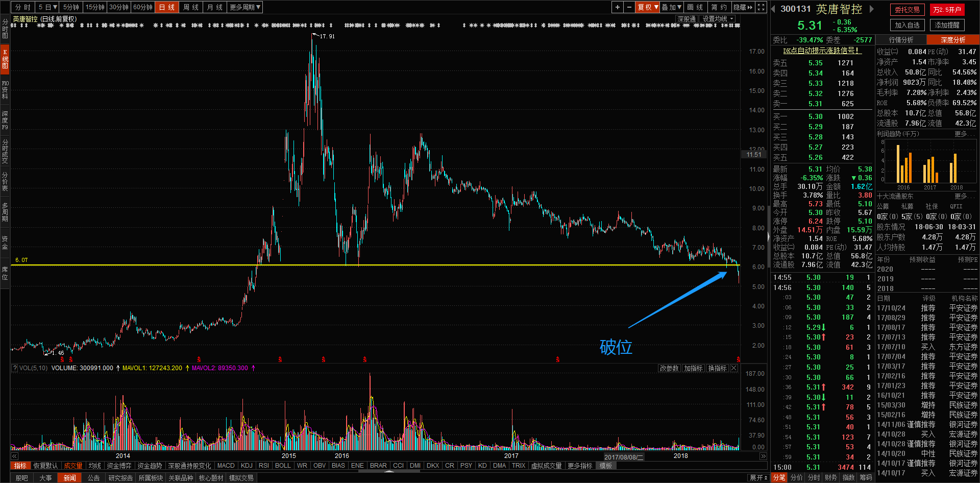
Task: Open the 模板 template tab
Action: pyautogui.click(x=606, y=466)
